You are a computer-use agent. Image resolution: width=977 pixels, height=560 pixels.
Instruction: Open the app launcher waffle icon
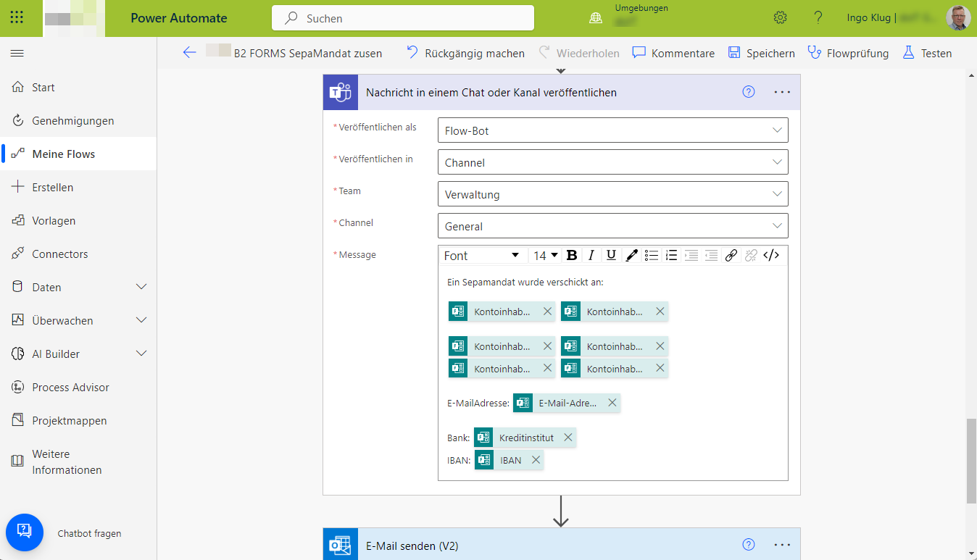point(17,18)
